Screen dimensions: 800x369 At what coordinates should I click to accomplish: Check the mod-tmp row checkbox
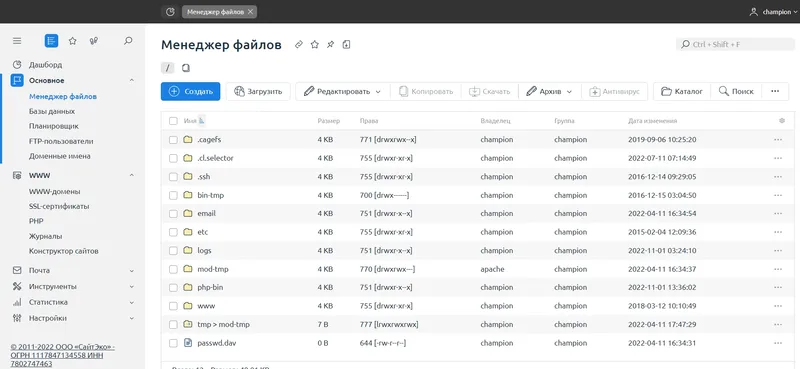[173, 269]
